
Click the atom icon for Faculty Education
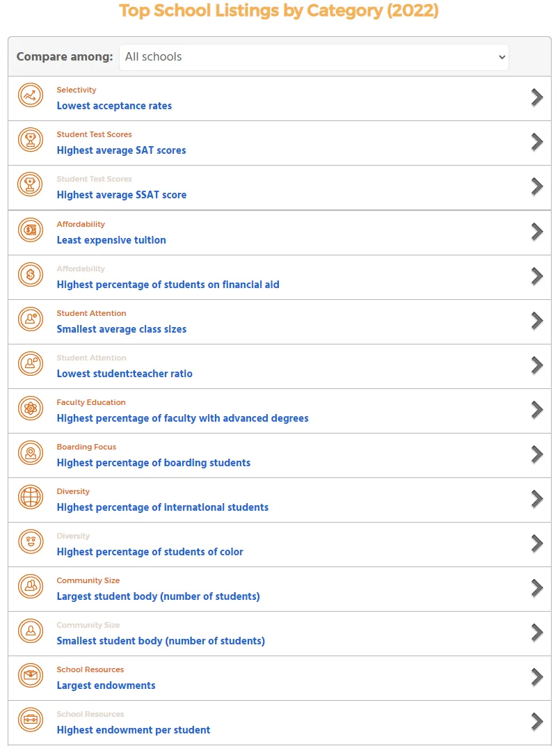point(30,408)
